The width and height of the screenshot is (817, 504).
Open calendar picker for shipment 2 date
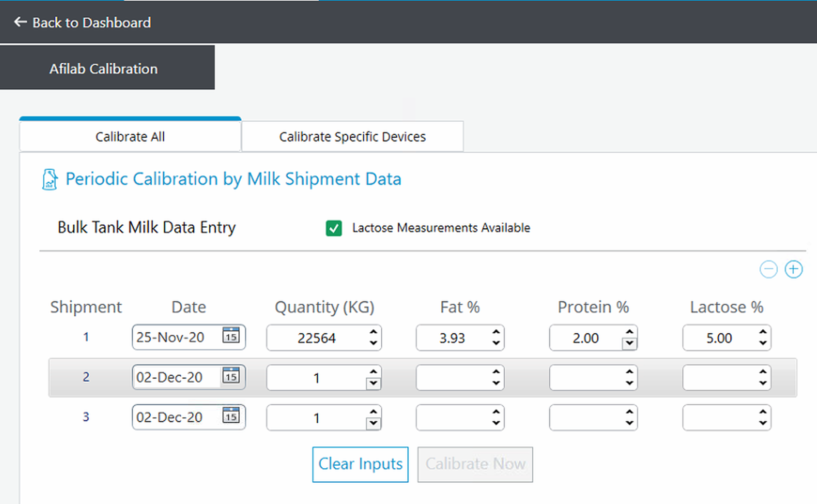point(231,376)
